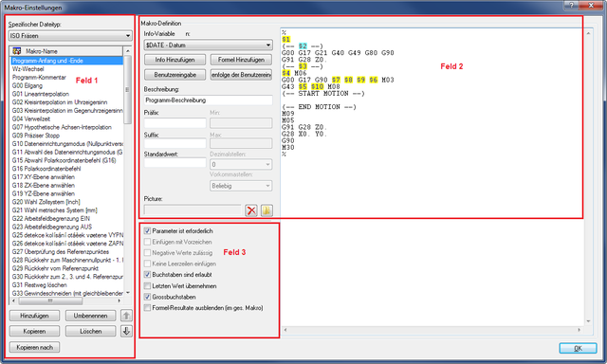The height and width of the screenshot is (364, 607).
Task: Uncheck the Grossbuchstaben option
Action: pos(147,297)
